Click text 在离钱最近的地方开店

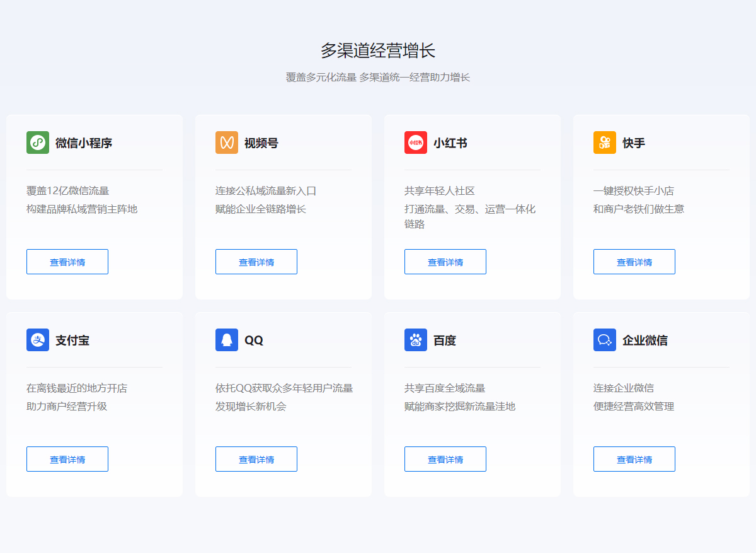point(77,388)
